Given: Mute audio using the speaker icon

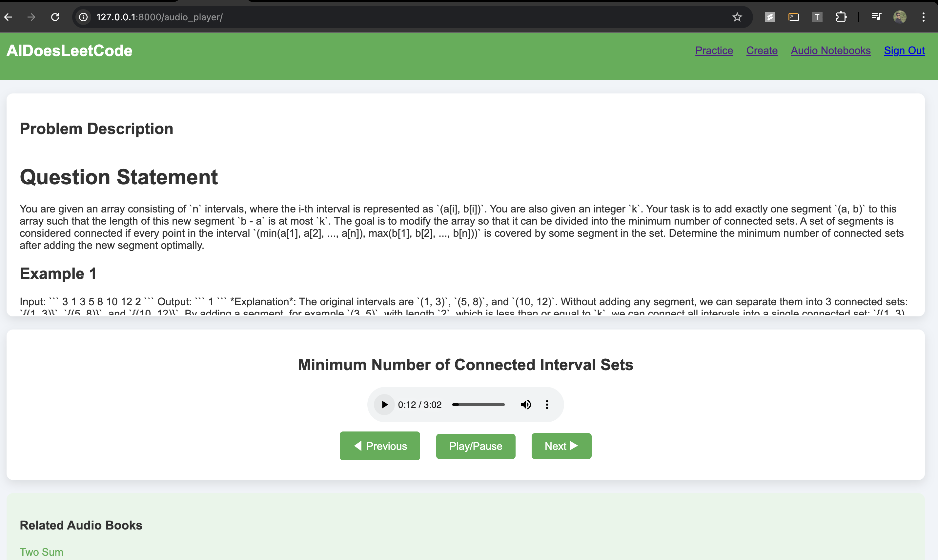Looking at the screenshot, I should coord(525,405).
